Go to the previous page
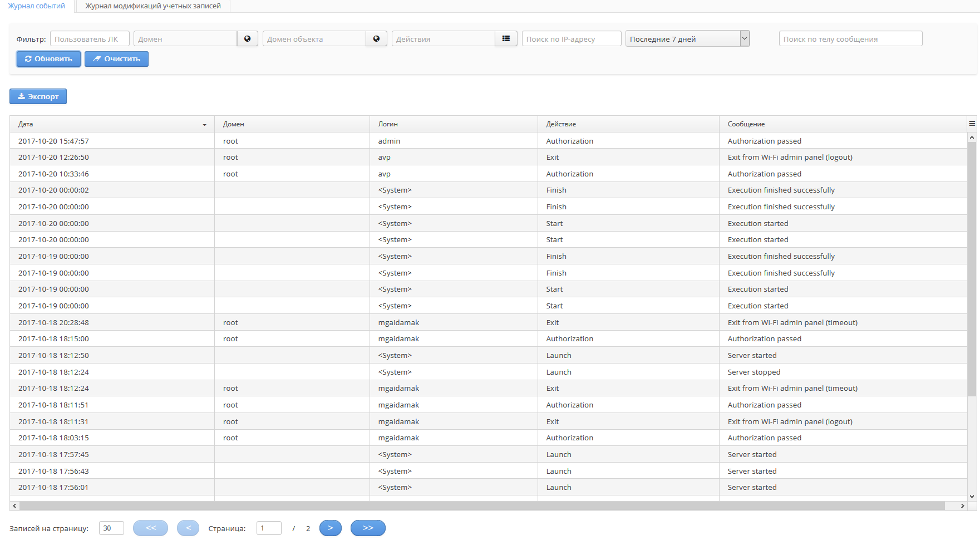The width and height of the screenshot is (980, 545). [x=188, y=528]
